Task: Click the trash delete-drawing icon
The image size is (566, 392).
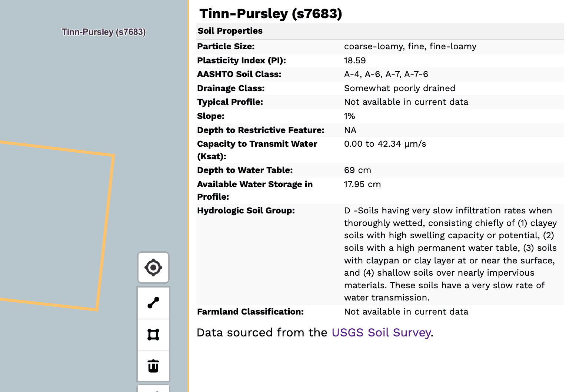Action: point(153,366)
